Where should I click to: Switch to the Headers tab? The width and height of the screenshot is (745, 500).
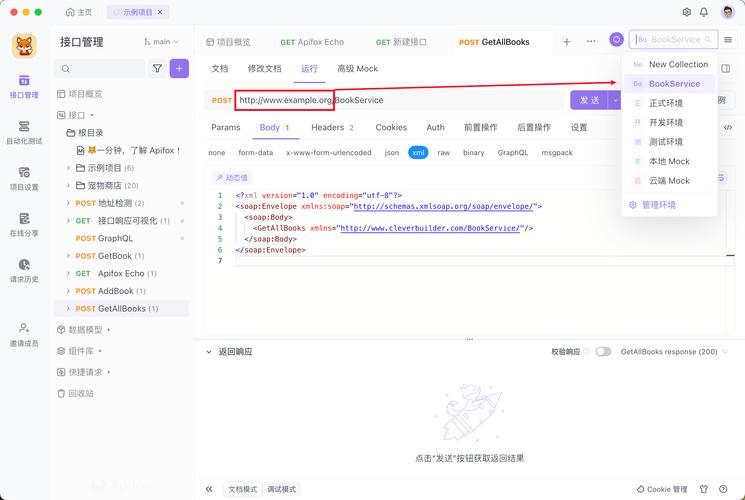tap(332, 128)
